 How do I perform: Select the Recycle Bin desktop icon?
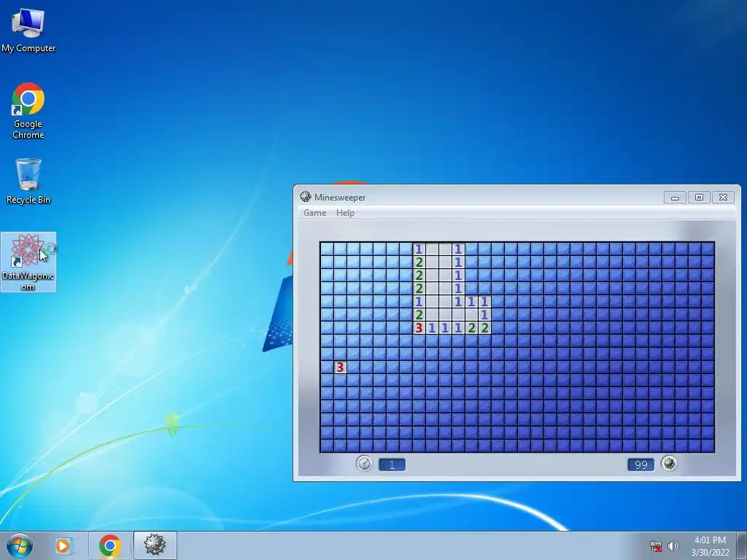coord(28,182)
